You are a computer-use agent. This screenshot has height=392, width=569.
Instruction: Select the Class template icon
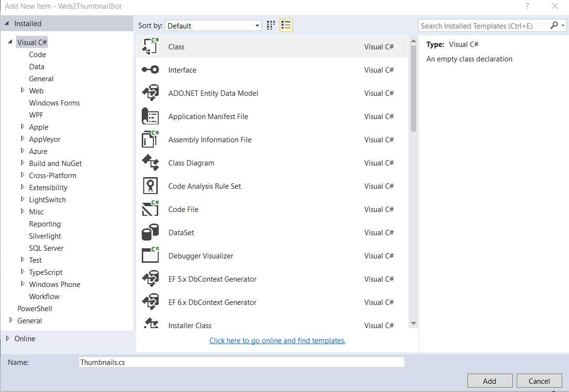tap(150, 46)
